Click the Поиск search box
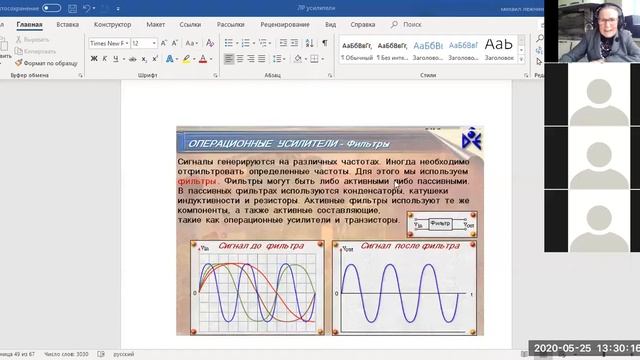Image resolution: width=640 pixels, height=360 pixels. (407, 24)
